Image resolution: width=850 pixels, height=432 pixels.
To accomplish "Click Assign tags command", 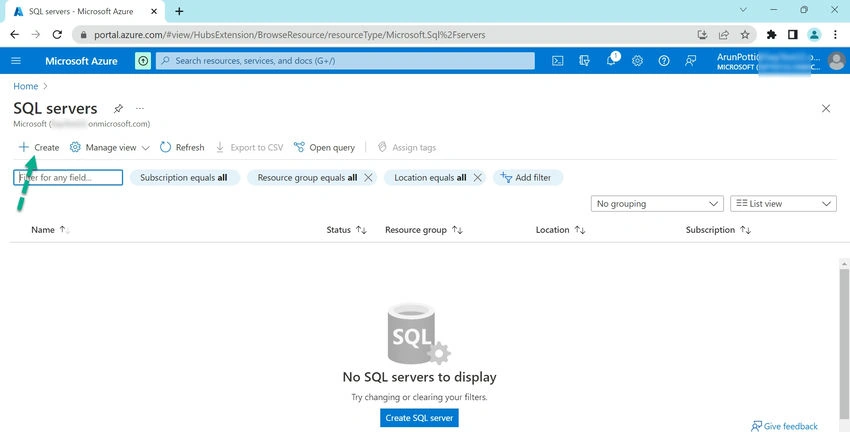I will tap(407, 147).
